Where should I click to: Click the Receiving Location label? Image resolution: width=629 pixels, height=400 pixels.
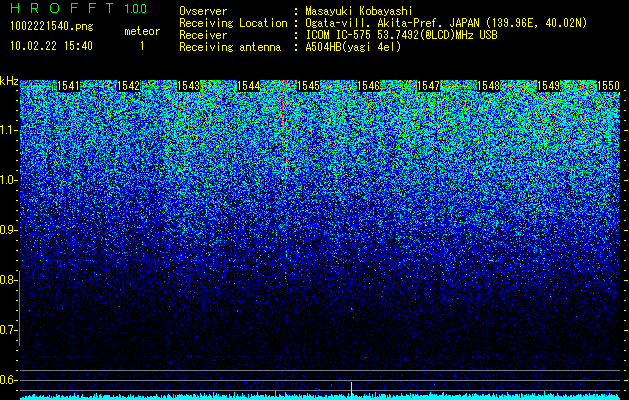pos(233,23)
